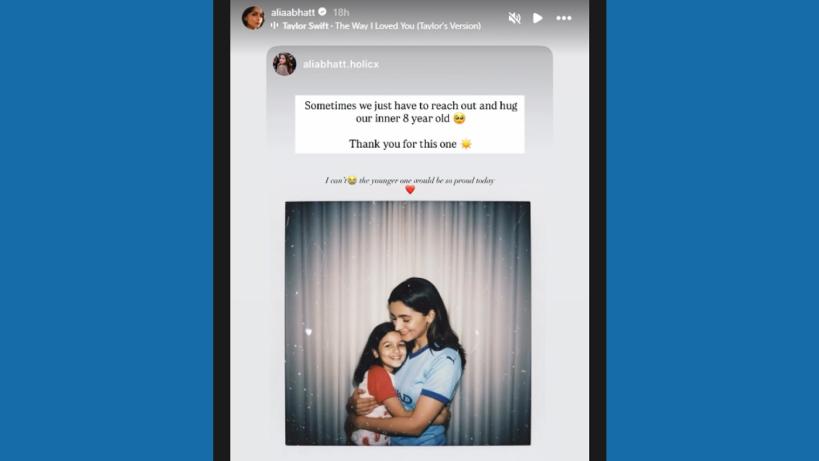Screen dimensions: 819x461
Task: Click the crying emoji in the italic caption
Action: click(x=352, y=180)
